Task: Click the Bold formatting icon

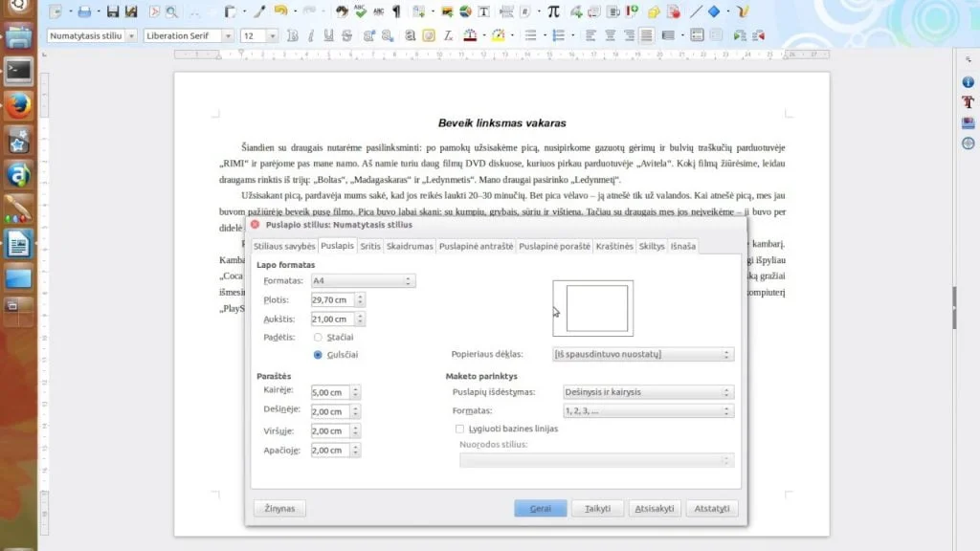Action: pyautogui.click(x=293, y=35)
